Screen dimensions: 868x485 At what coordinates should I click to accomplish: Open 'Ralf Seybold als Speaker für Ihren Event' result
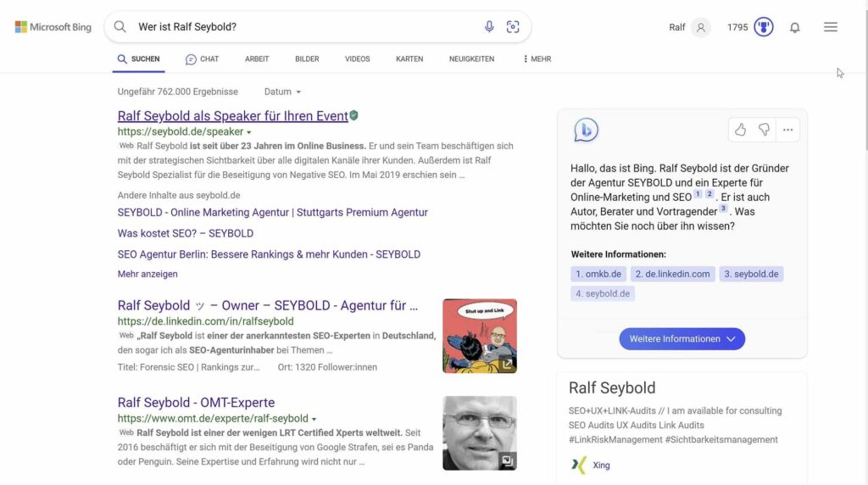coord(232,115)
